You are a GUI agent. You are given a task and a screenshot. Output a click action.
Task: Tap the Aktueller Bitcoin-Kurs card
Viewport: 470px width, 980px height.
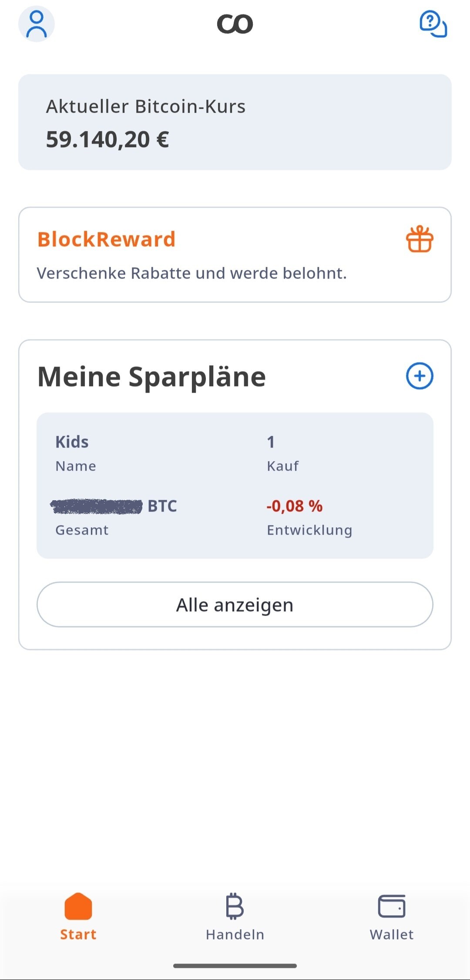[235, 122]
